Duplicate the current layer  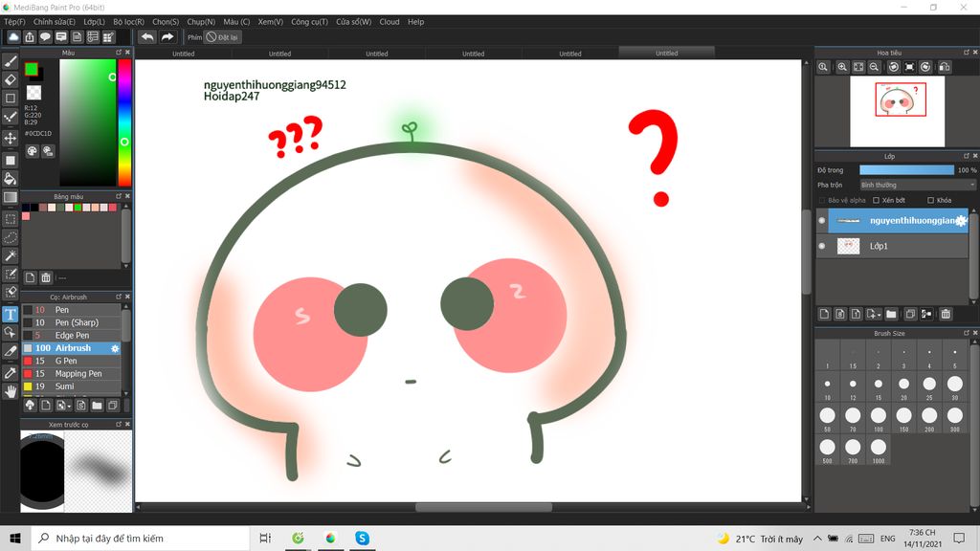[x=910, y=314]
